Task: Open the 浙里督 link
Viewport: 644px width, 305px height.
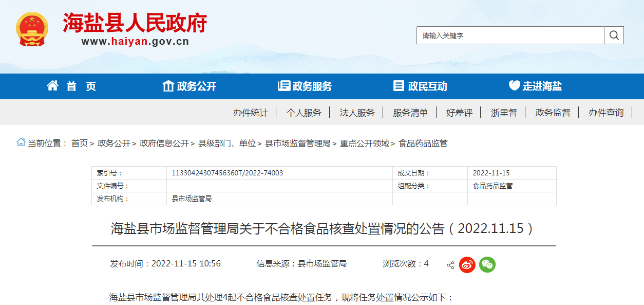Action: point(504,113)
